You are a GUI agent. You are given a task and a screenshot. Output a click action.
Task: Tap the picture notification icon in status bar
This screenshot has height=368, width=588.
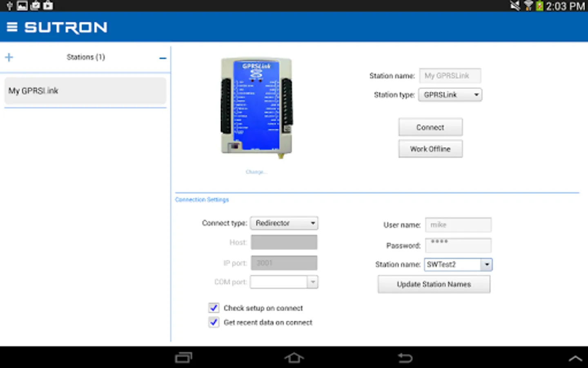(22, 6)
